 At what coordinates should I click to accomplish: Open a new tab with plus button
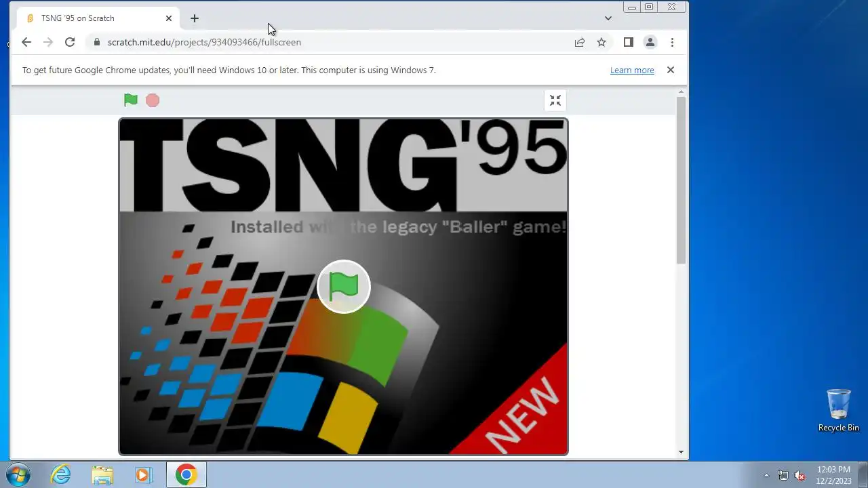tap(195, 18)
